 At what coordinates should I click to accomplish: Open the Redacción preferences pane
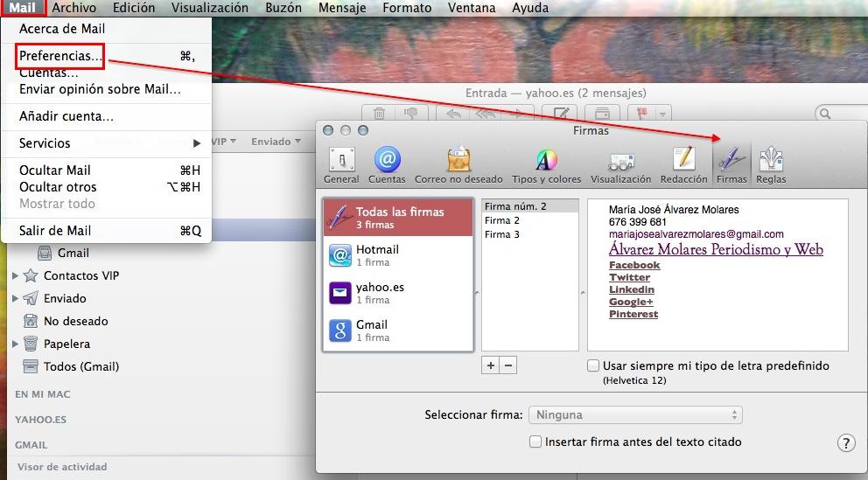click(x=683, y=164)
